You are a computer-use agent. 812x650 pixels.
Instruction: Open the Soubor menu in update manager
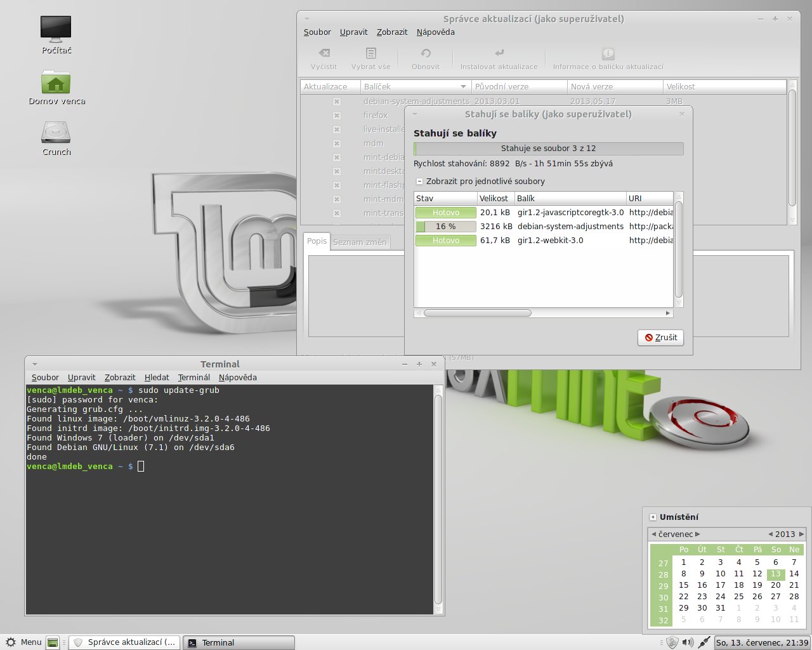point(317,32)
